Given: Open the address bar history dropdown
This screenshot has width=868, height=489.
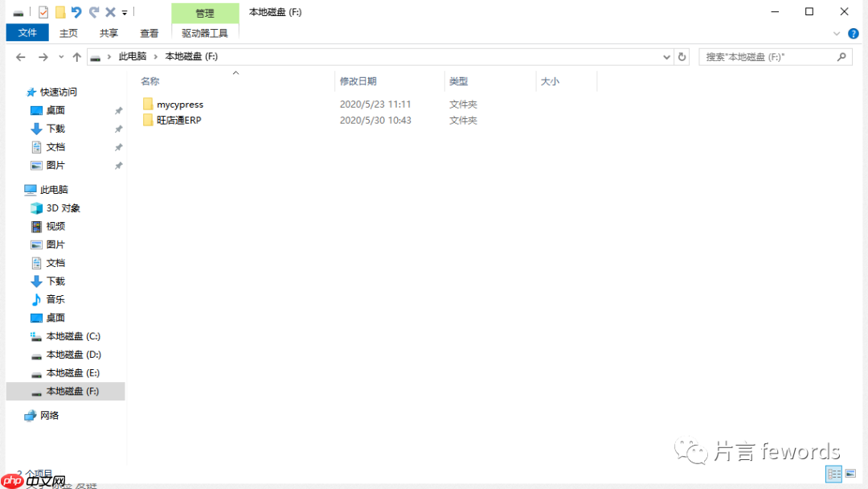Looking at the screenshot, I should pos(666,57).
